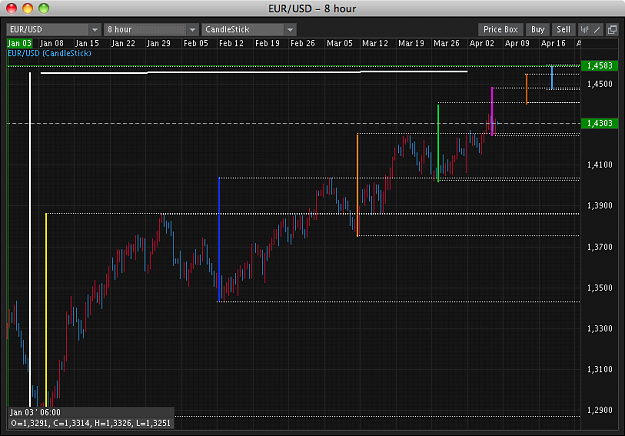Open the EUR/USD symbol dropdown
This screenshot has width=625, height=436.
click(x=53, y=29)
